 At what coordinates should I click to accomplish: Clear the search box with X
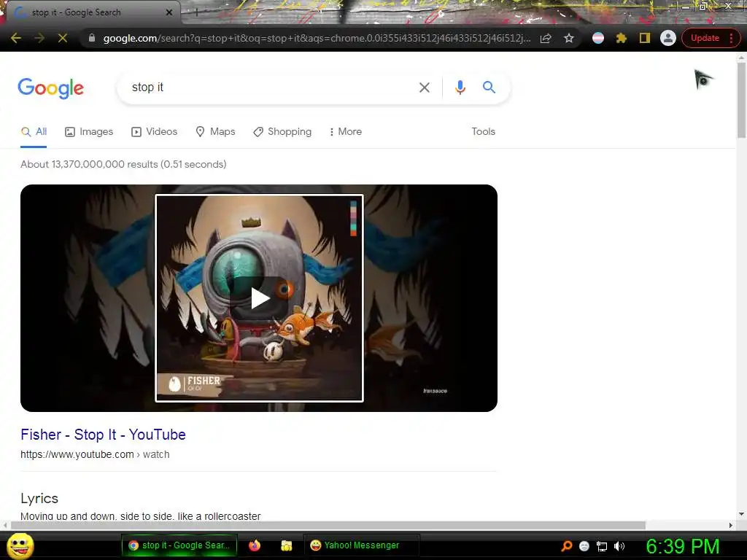click(425, 87)
